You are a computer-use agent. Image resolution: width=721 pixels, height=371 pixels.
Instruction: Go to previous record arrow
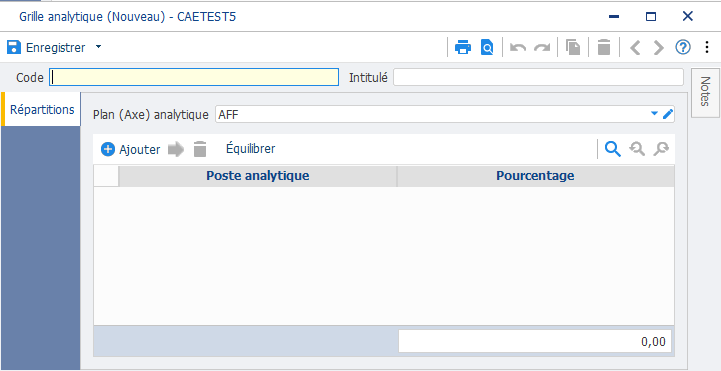click(635, 47)
